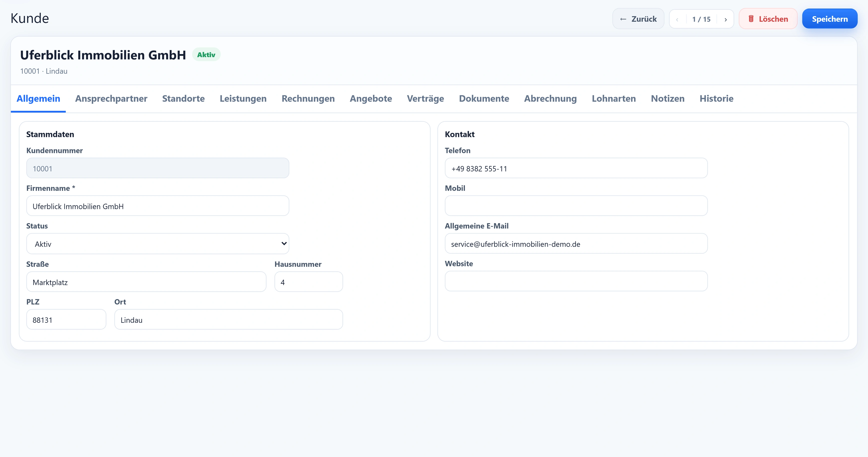Open the Historie tab
This screenshot has width=868, height=457.
[716, 99]
